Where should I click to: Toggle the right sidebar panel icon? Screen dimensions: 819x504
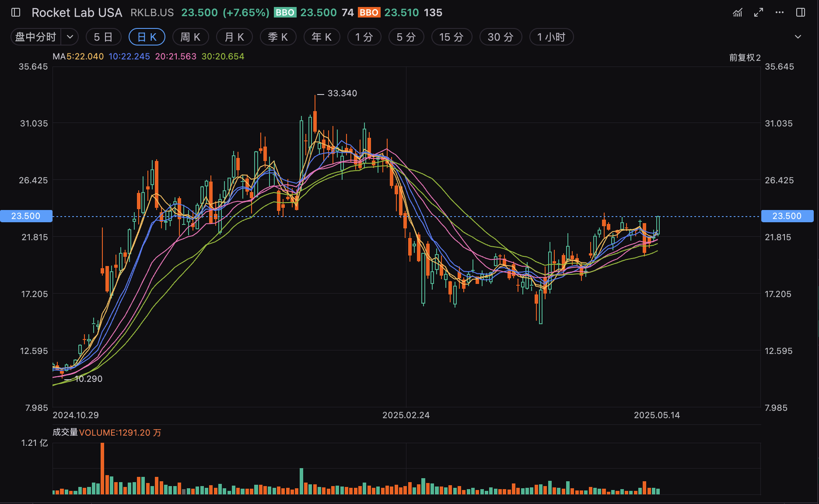[x=801, y=12]
